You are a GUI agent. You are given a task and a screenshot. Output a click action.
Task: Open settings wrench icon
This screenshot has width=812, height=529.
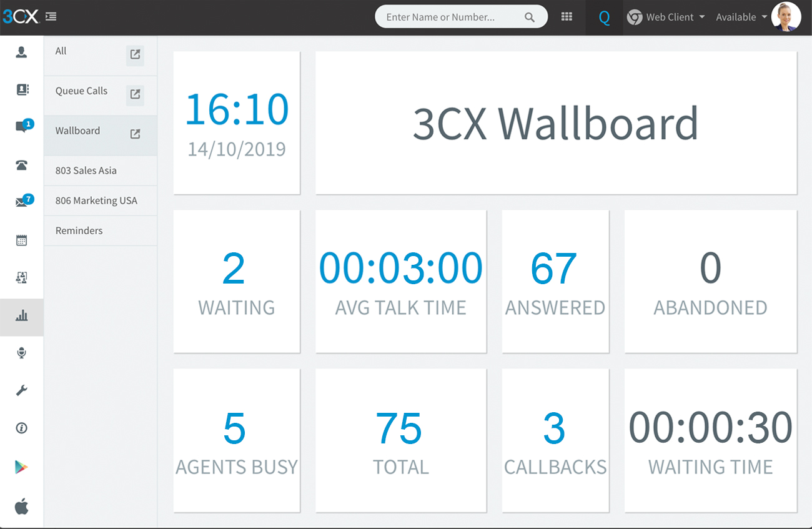click(22, 391)
